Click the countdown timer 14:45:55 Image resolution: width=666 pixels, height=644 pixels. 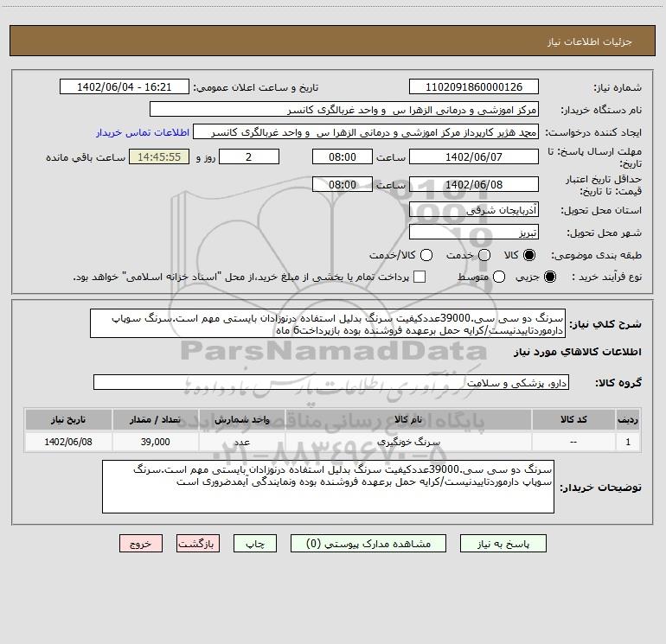click(x=159, y=156)
